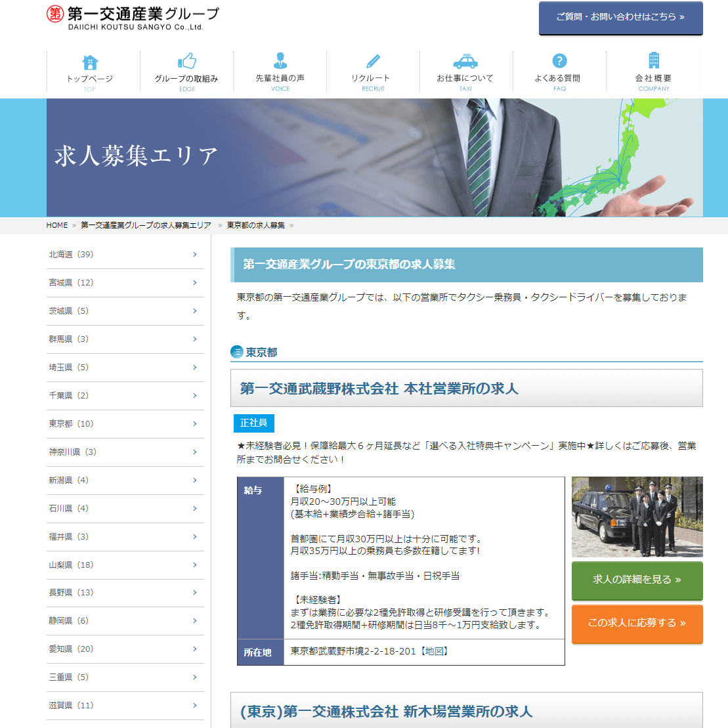This screenshot has height=728, width=728.
Task: Select 長野県 (13) in area list
Action: coord(125,593)
